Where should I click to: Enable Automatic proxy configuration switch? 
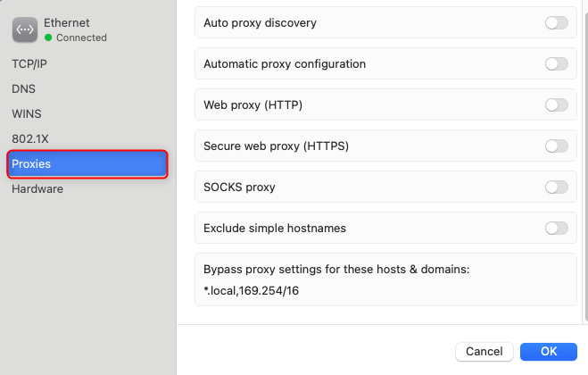pyautogui.click(x=557, y=63)
